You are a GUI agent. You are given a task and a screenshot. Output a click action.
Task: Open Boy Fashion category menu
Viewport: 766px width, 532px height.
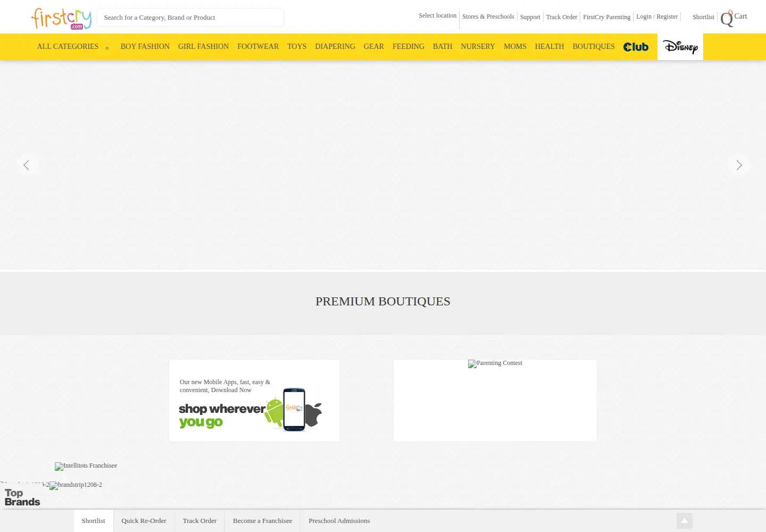tap(145, 47)
